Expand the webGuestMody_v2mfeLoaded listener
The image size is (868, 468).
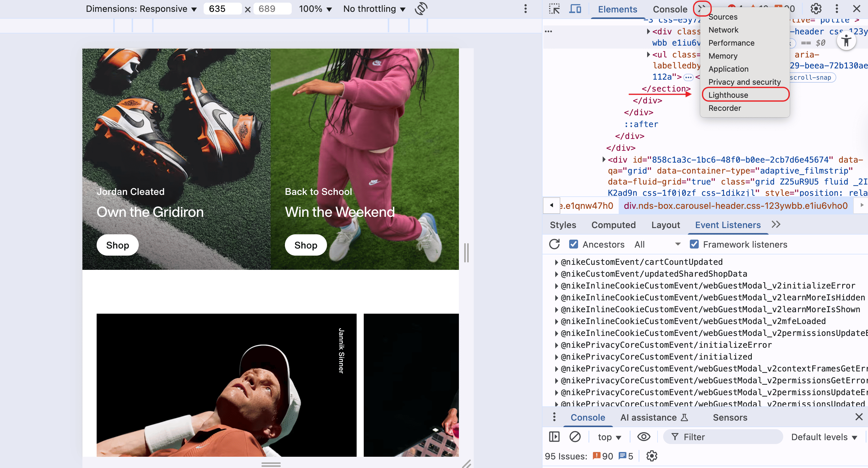point(556,321)
